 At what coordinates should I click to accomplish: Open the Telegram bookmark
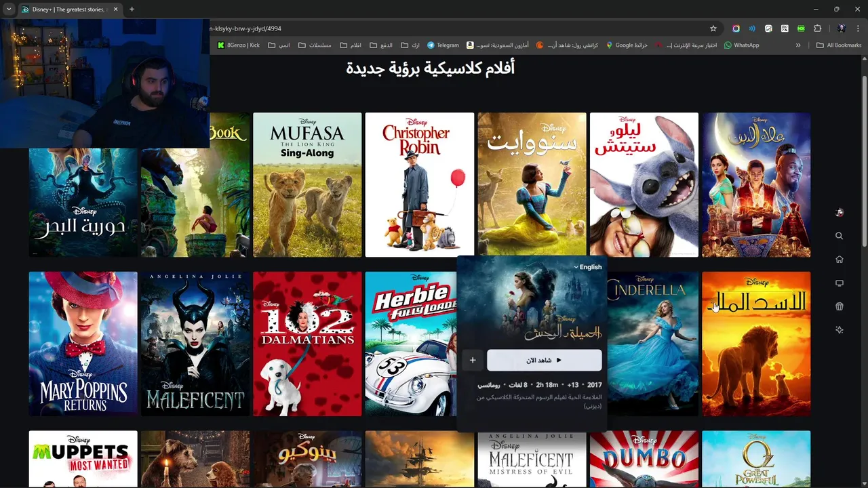tap(443, 45)
